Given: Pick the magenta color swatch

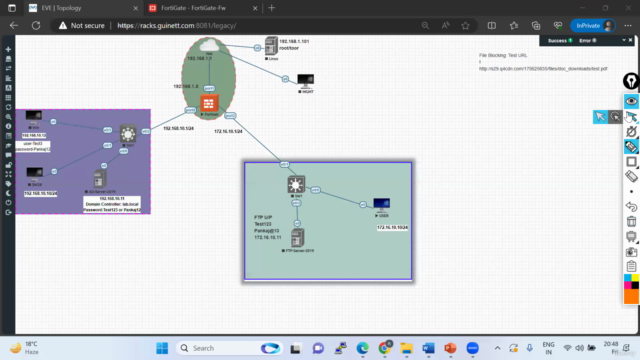Looking at the screenshot, I should click(627, 285).
